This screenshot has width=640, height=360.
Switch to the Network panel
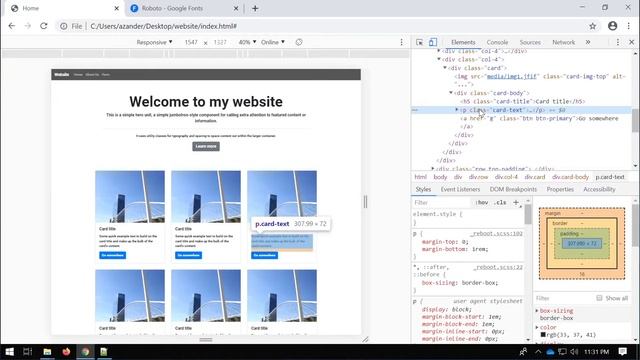coord(563,42)
